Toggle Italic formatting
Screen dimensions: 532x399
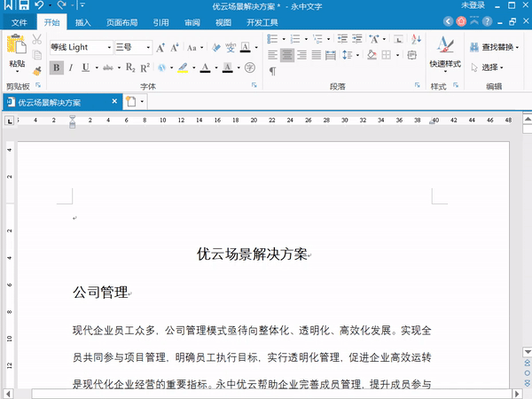71,67
